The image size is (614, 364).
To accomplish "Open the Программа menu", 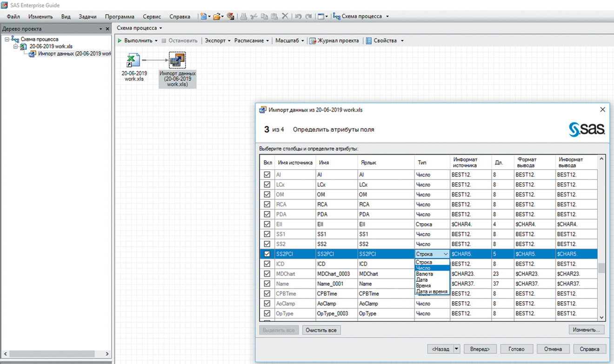I will (x=120, y=16).
